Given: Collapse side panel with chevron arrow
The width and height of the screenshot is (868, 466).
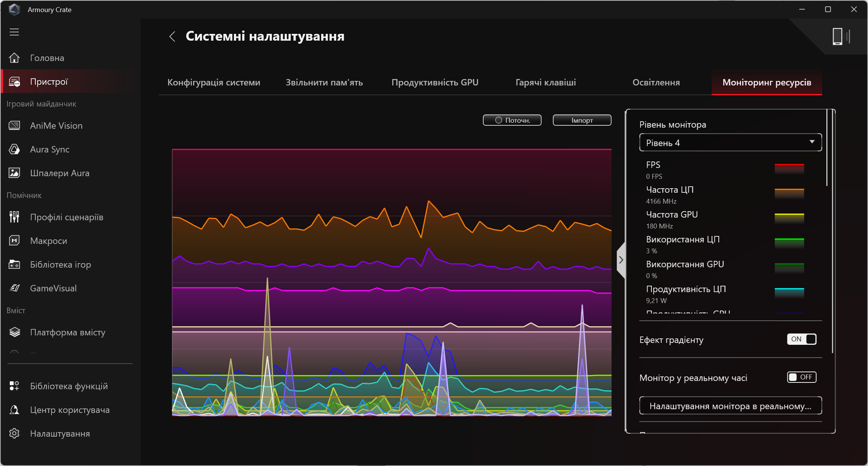Looking at the screenshot, I should click(621, 260).
